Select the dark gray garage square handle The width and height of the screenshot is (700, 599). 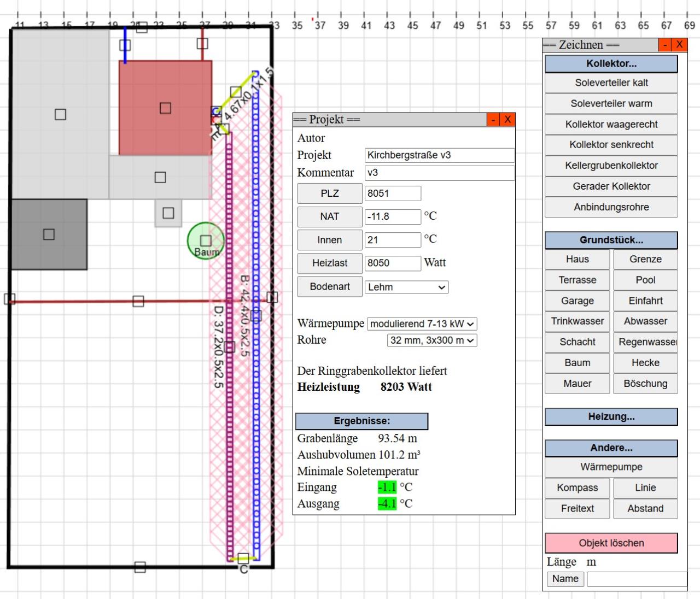[x=49, y=234]
